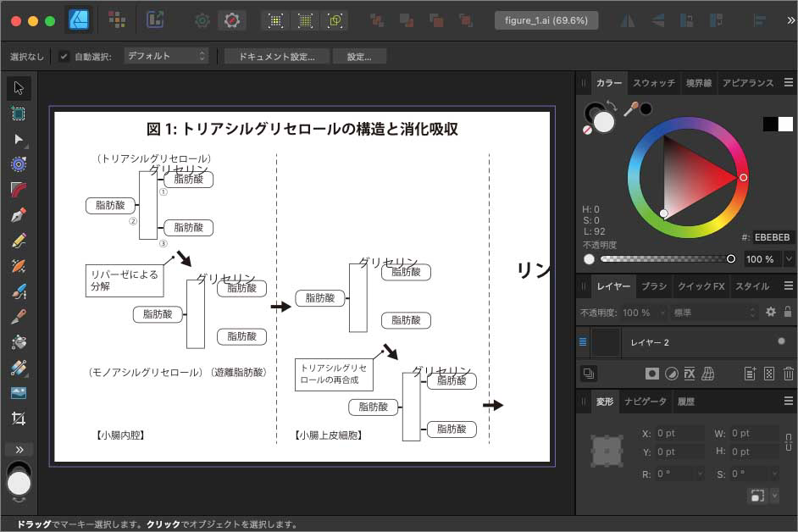Image resolution: width=798 pixels, height=532 pixels.
Task: Toggle visibility of レイヤー 2
Action: tap(781, 341)
